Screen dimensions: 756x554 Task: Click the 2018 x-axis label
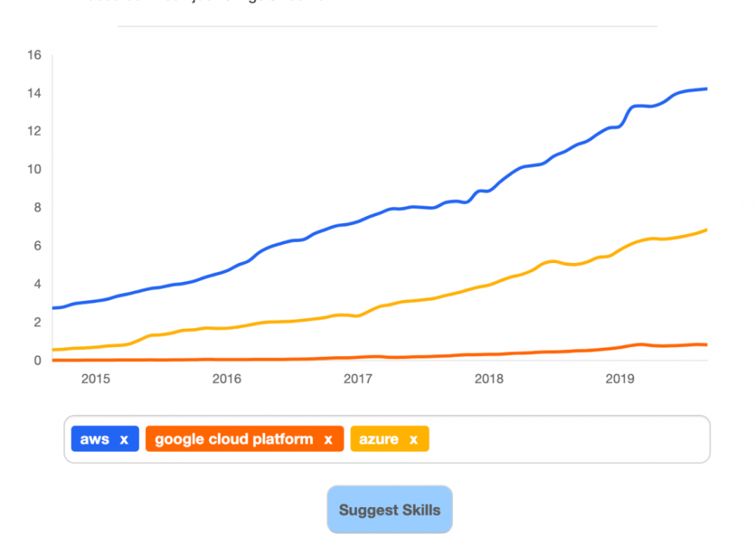tap(489, 379)
